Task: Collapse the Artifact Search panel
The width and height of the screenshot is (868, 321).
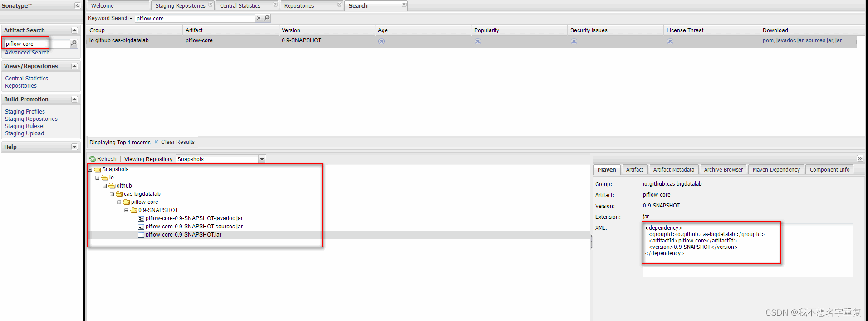Action: click(x=75, y=30)
